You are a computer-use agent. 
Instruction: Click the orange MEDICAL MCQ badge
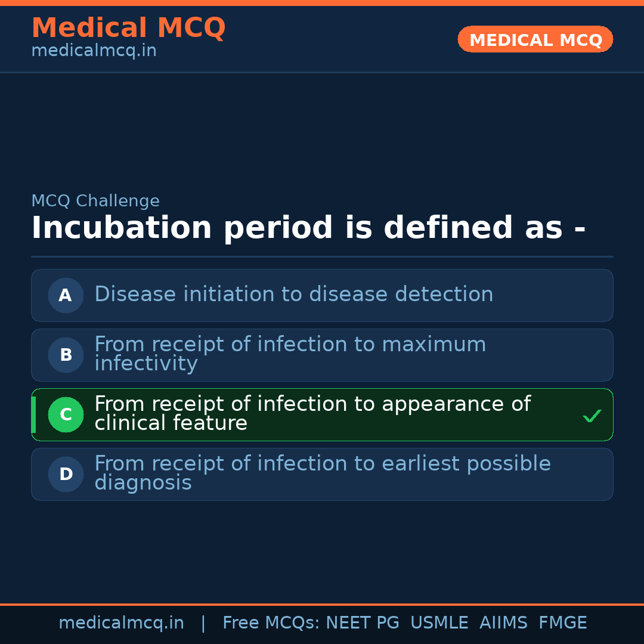(x=535, y=39)
